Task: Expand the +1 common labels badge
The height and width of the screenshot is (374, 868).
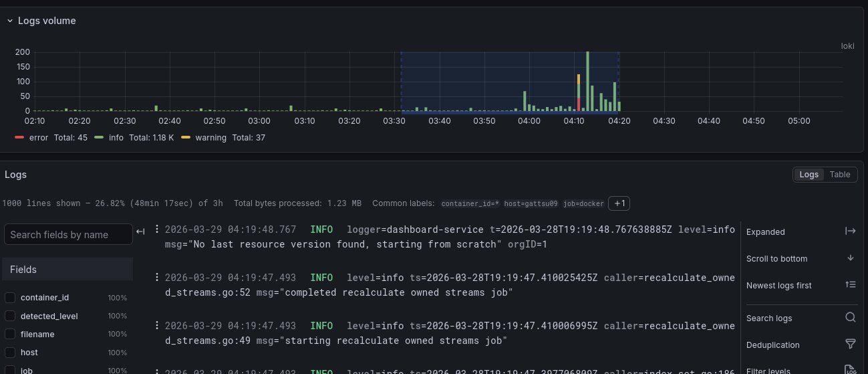Action: coord(619,203)
